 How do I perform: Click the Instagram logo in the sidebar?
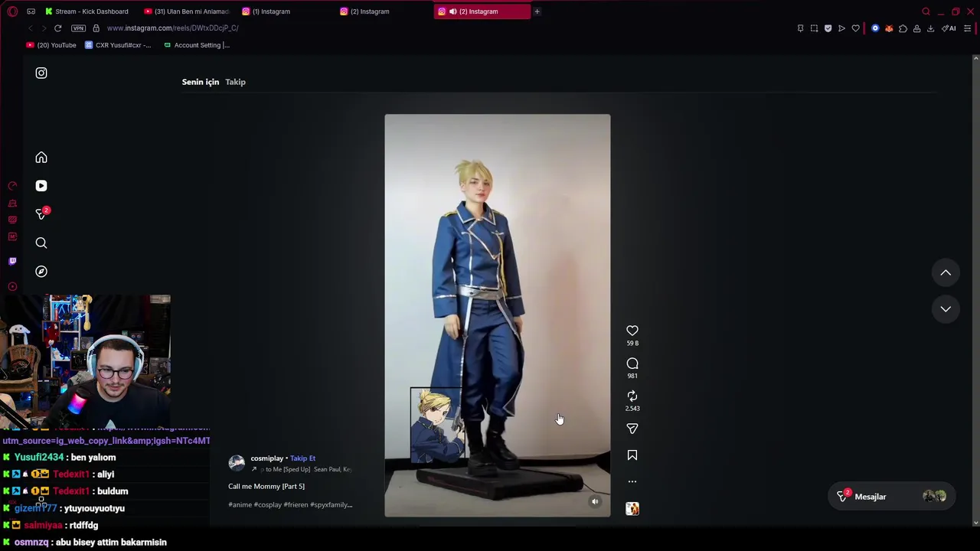[x=41, y=73]
